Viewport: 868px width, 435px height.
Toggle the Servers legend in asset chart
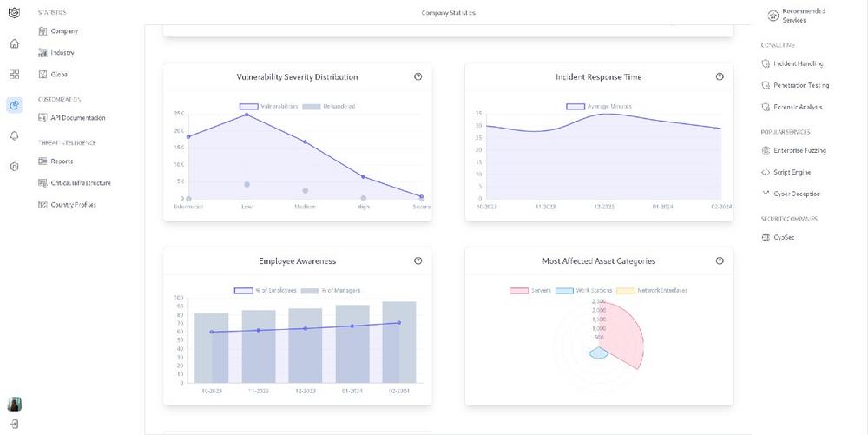pos(530,290)
